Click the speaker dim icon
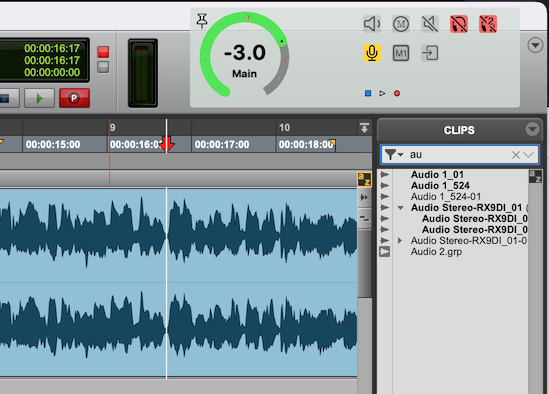549x394 pixels. [x=372, y=24]
